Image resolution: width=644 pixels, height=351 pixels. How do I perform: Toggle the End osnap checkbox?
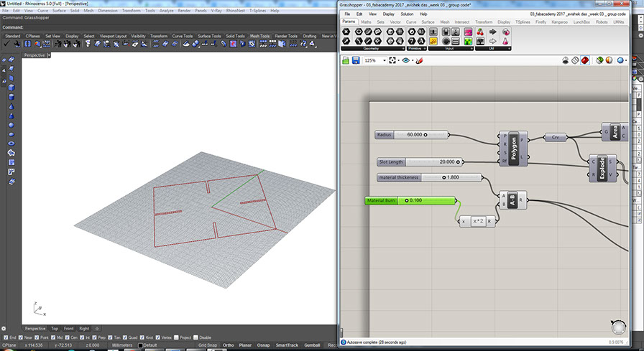6,337
